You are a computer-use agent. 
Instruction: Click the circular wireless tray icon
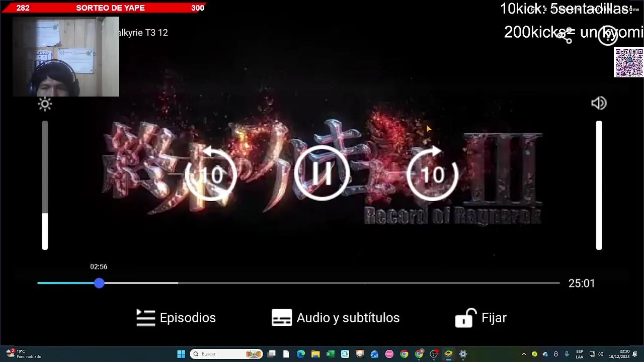click(x=556, y=354)
